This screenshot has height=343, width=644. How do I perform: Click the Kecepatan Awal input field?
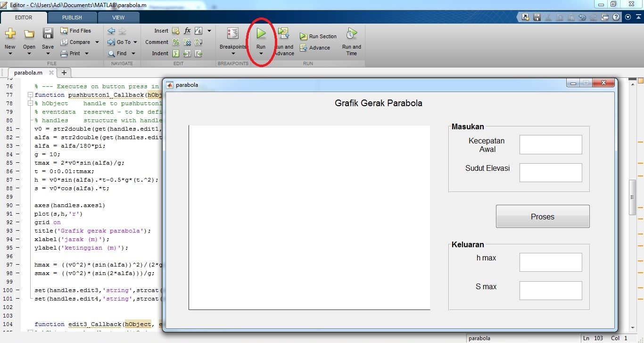click(550, 144)
